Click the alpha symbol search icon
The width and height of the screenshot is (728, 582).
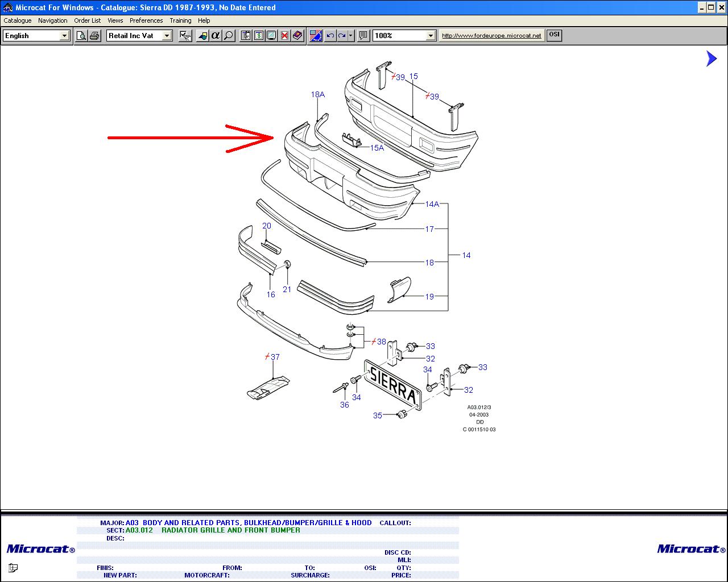click(216, 36)
